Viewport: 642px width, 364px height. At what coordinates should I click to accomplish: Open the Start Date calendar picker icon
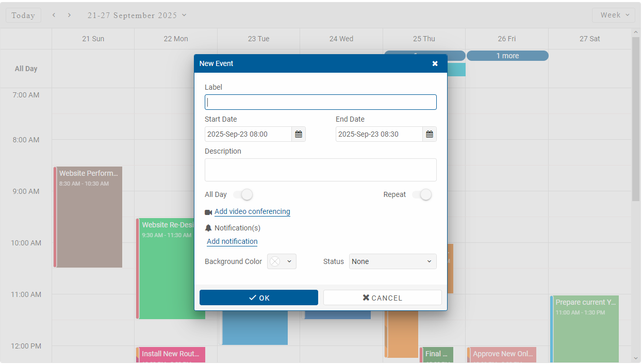(x=299, y=134)
